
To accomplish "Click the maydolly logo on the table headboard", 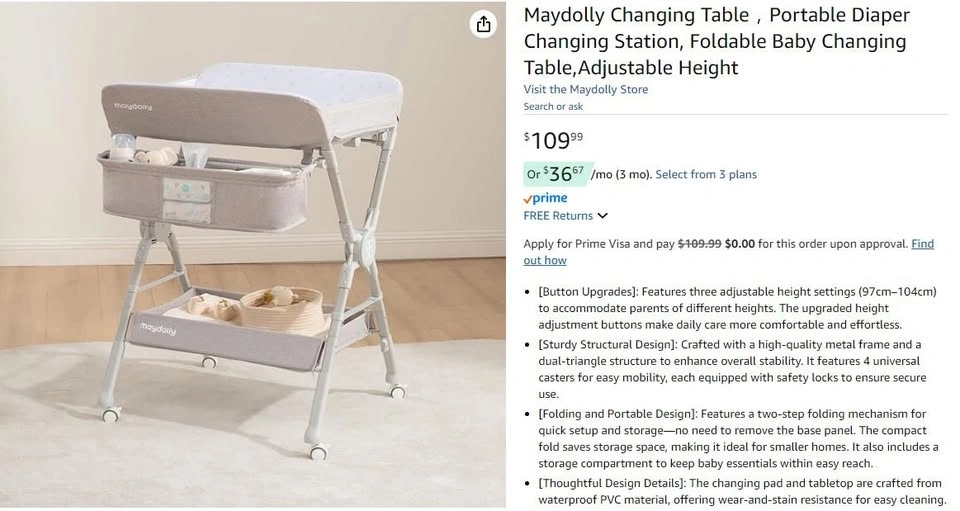I will 133,105.
